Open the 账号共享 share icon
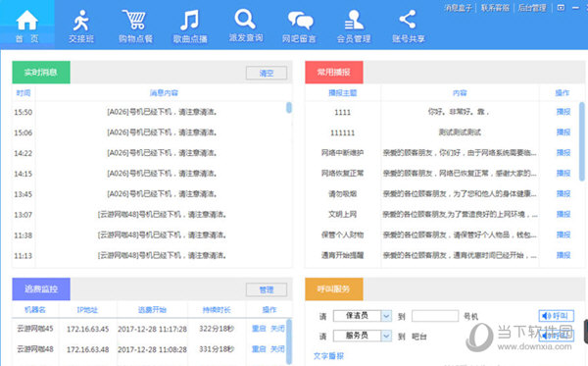This screenshot has height=366, width=588. (408, 20)
